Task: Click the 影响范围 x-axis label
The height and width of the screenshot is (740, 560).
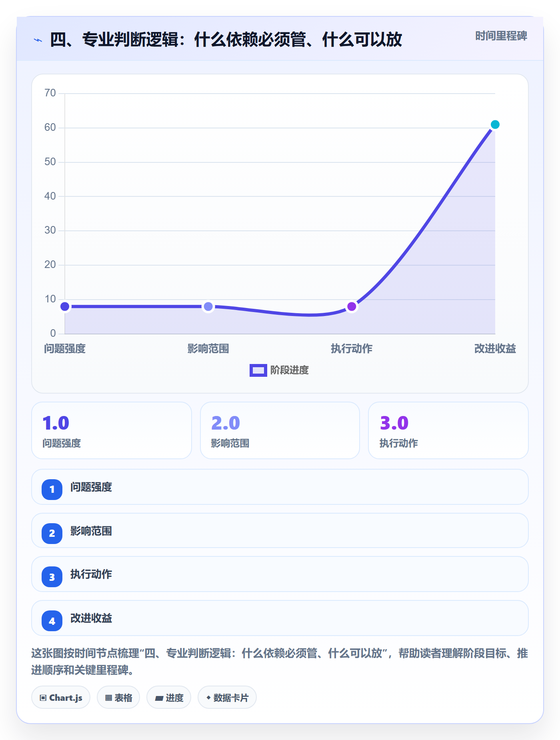Action: click(208, 349)
